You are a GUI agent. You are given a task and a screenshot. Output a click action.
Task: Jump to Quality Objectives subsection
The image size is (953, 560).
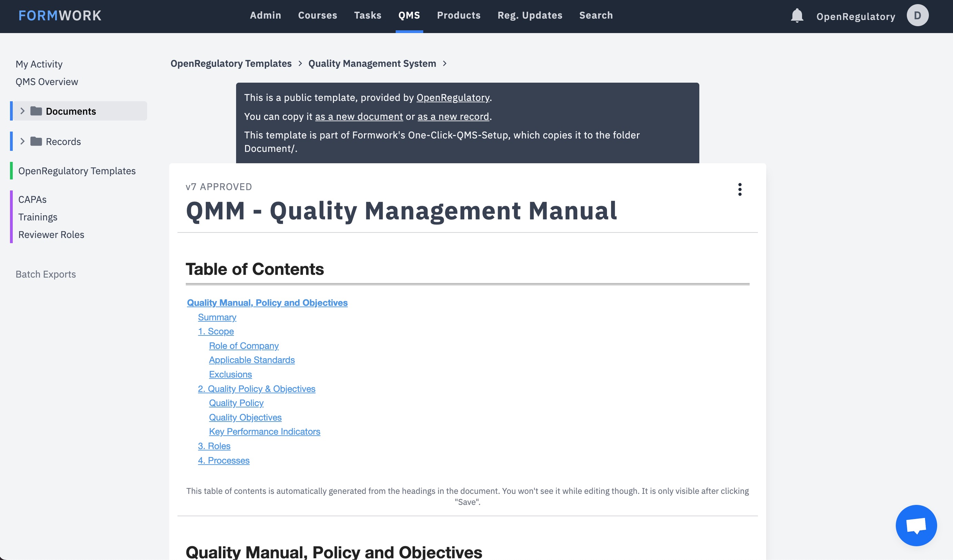(x=245, y=417)
